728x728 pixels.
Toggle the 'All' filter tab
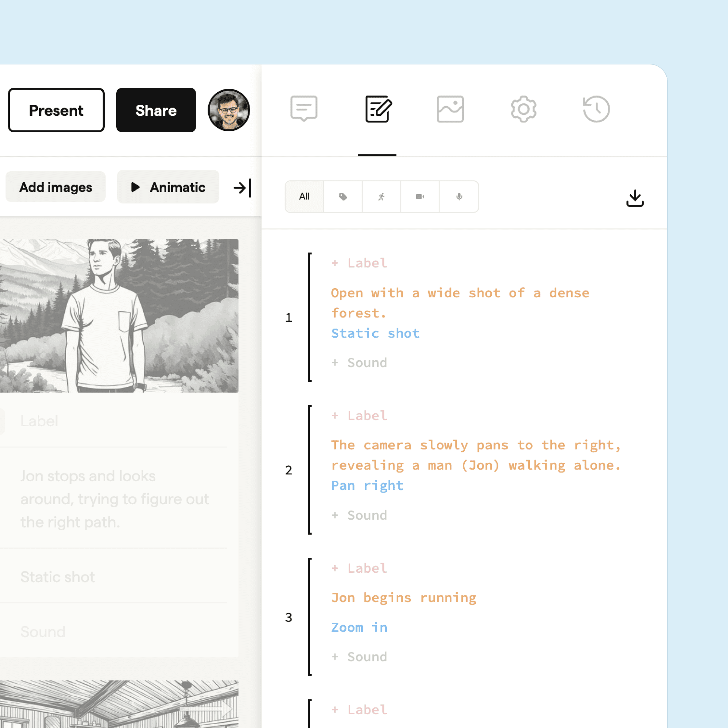point(304,196)
